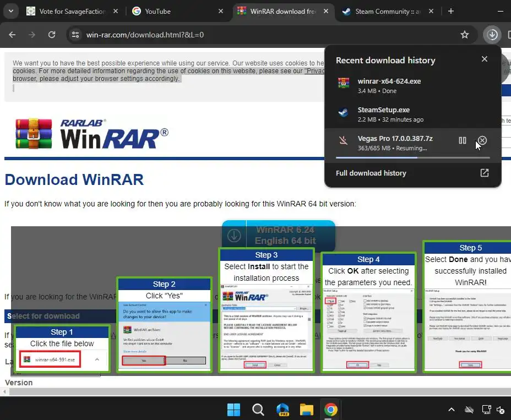This screenshot has width=511, height=420.
Task: Click the Step 3 Select Install thumbnail
Action: coord(267,310)
